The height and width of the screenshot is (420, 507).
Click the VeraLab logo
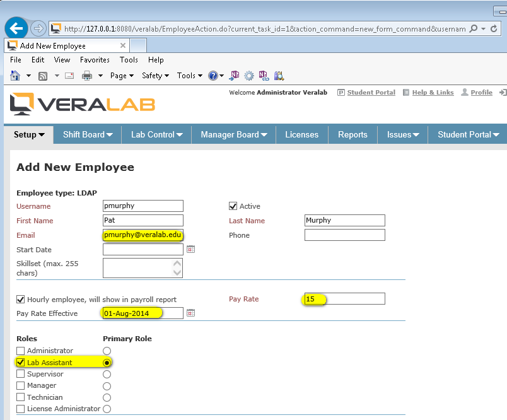click(83, 104)
